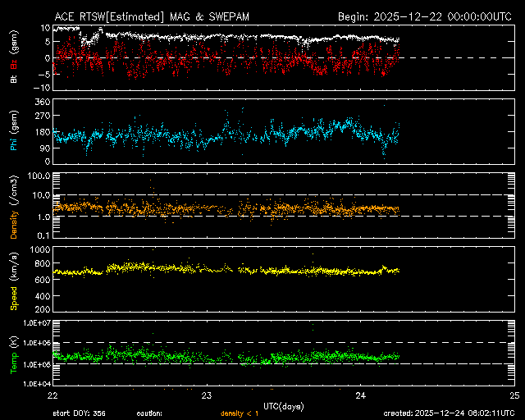The image size is (525, 420).
Task: Click the UTC(days) axis caption
Action: coord(283,405)
